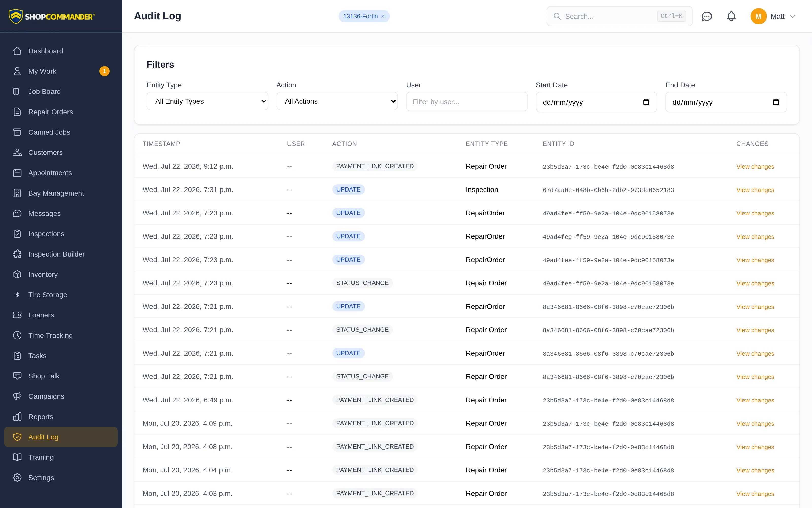The width and height of the screenshot is (812, 508).
Task: Click the Appointments calendar icon
Action: 17,173
